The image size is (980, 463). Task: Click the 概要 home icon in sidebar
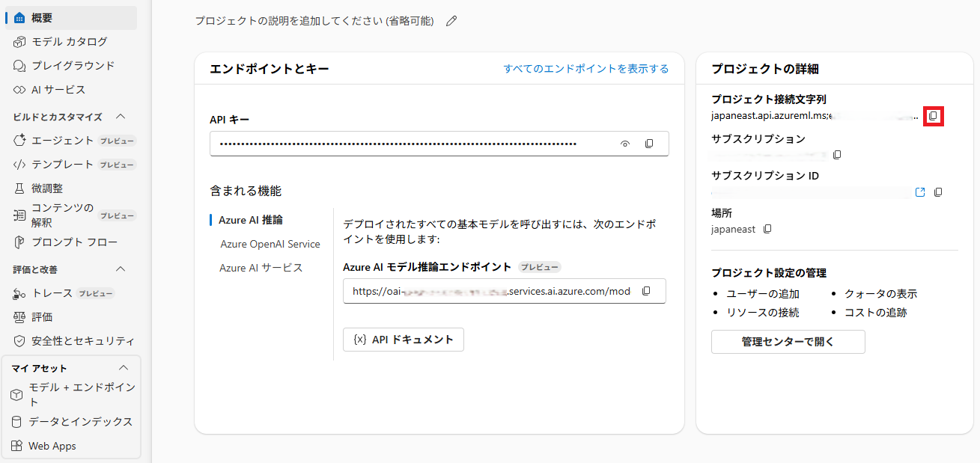(19, 18)
